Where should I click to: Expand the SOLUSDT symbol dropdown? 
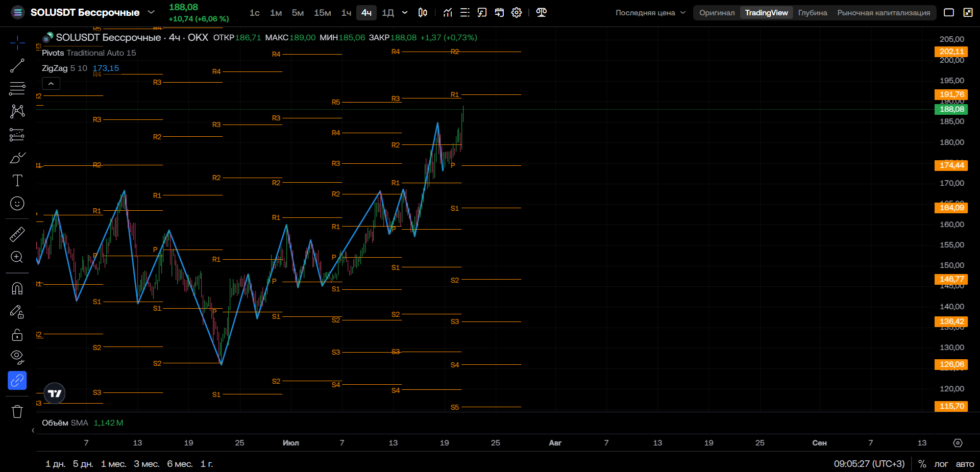click(151, 12)
